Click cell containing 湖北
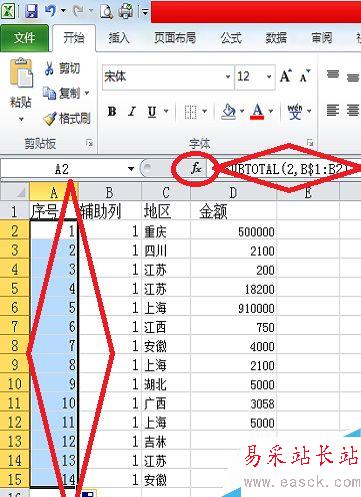The width and height of the screenshot is (361, 497). [x=166, y=384]
